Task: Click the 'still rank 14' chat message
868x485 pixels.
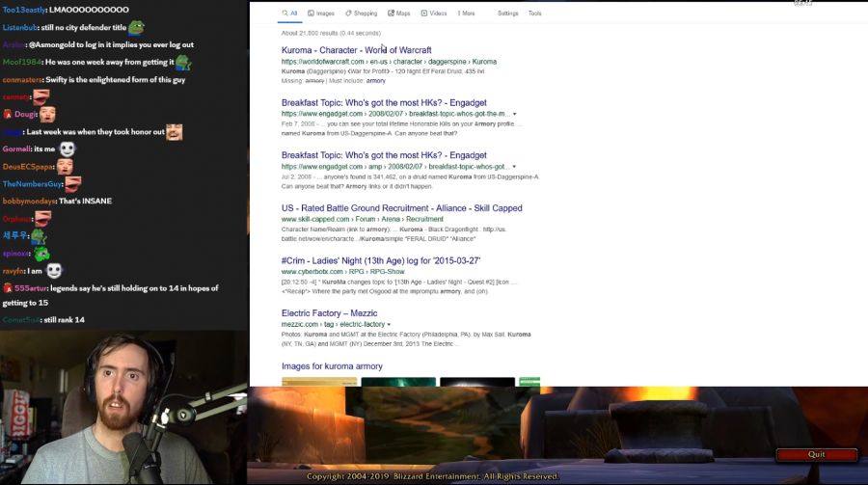Action: [65, 320]
